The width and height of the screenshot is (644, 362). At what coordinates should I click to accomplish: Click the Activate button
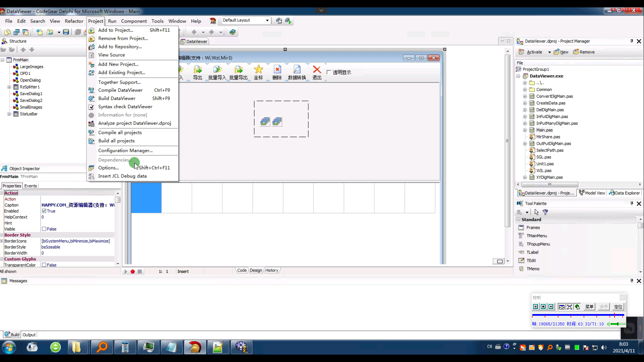pyautogui.click(x=531, y=52)
